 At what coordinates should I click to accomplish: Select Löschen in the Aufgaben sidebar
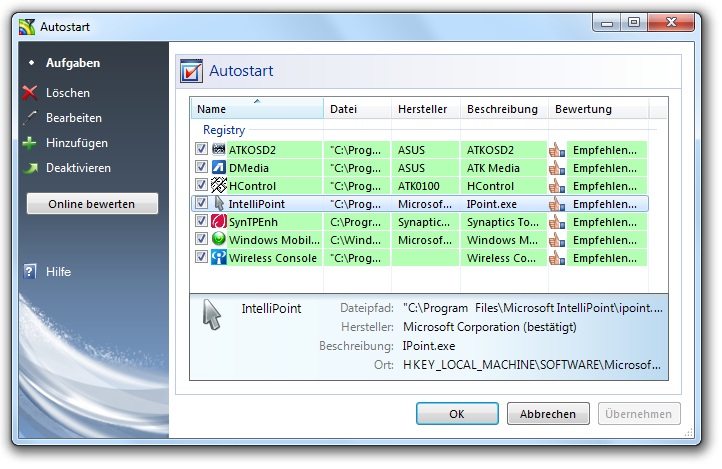point(68,93)
